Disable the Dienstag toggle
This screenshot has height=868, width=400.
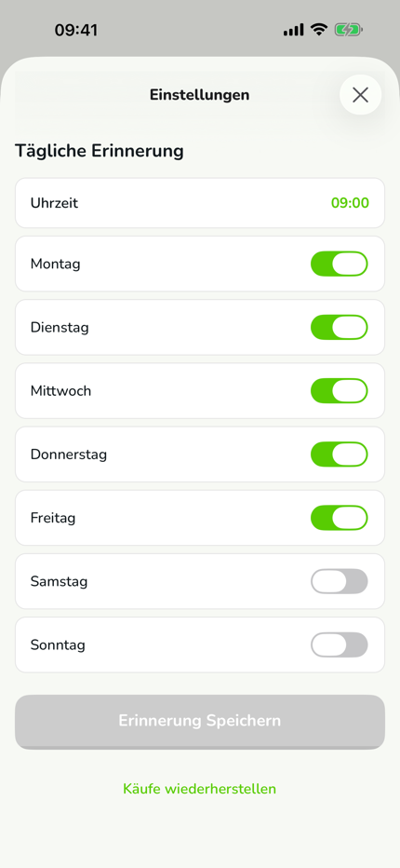[x=340, y=327]
